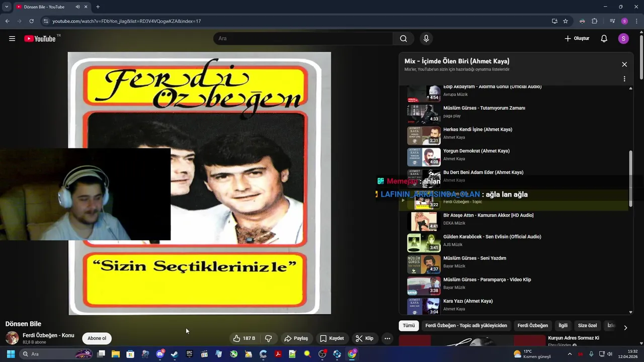The width and height of the screenshot is (644, 362).
Task: Open Müslüm Gürses - Paramparça thumbnail
Action: pyautogui.click(x=424, y=286)
